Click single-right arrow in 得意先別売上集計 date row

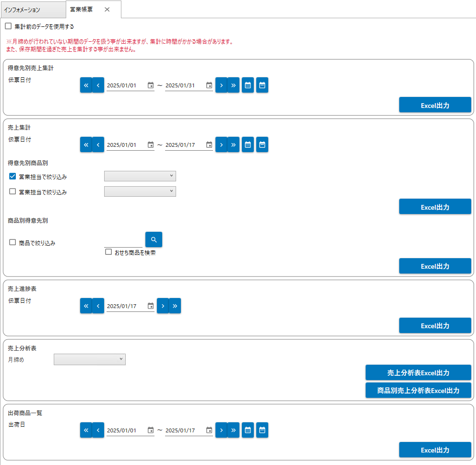[221, 85]
